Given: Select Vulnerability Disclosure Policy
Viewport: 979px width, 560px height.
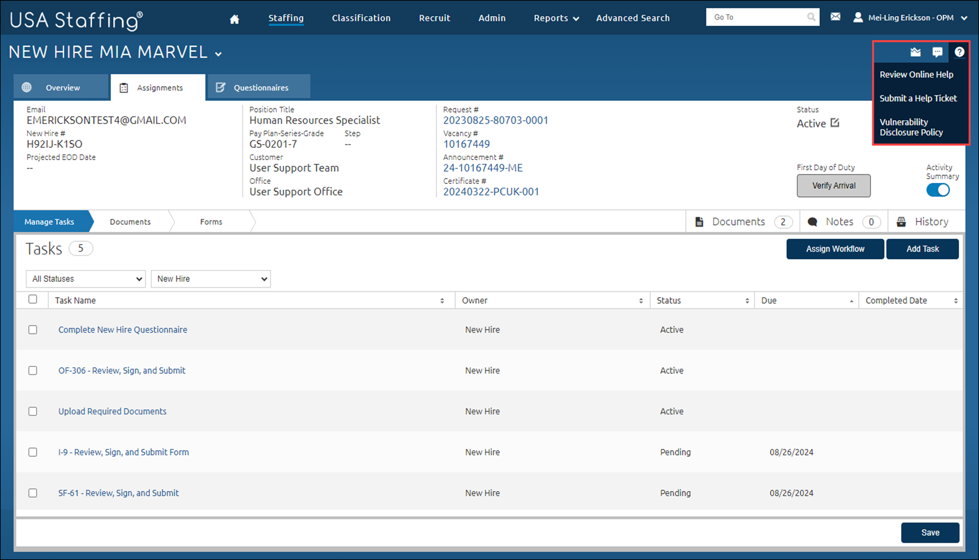Looking at the screenshot, I should click(911, 127).
